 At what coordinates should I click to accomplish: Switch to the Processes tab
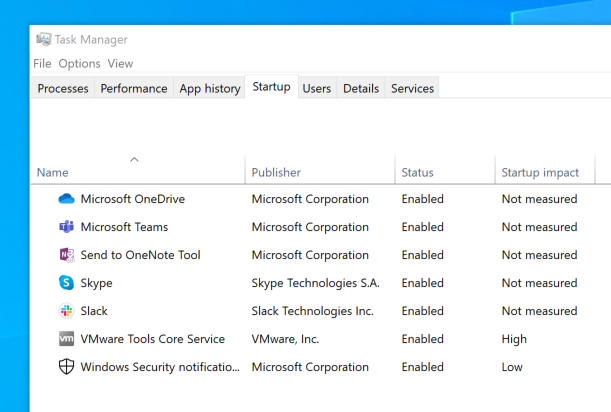63,88
